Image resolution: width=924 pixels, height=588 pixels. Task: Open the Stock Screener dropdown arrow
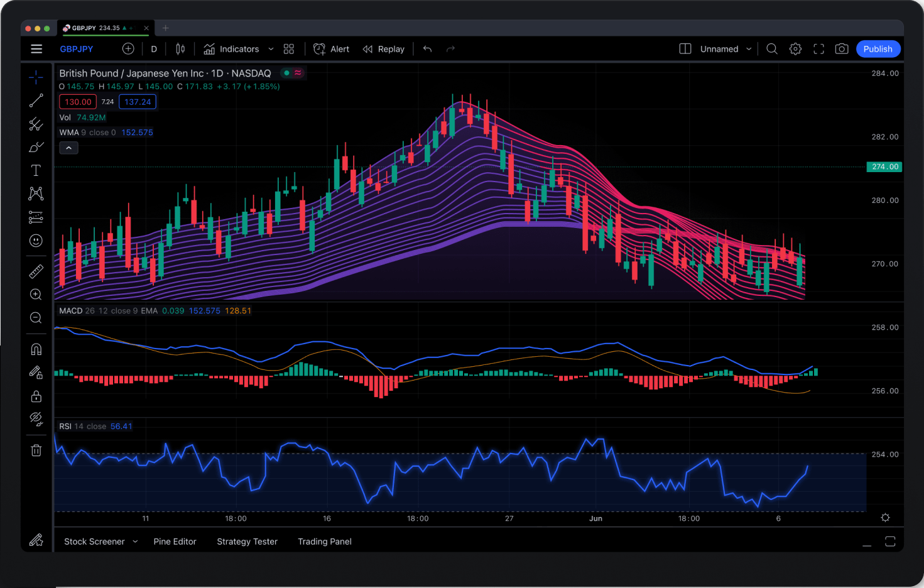(x=135, y=542)
